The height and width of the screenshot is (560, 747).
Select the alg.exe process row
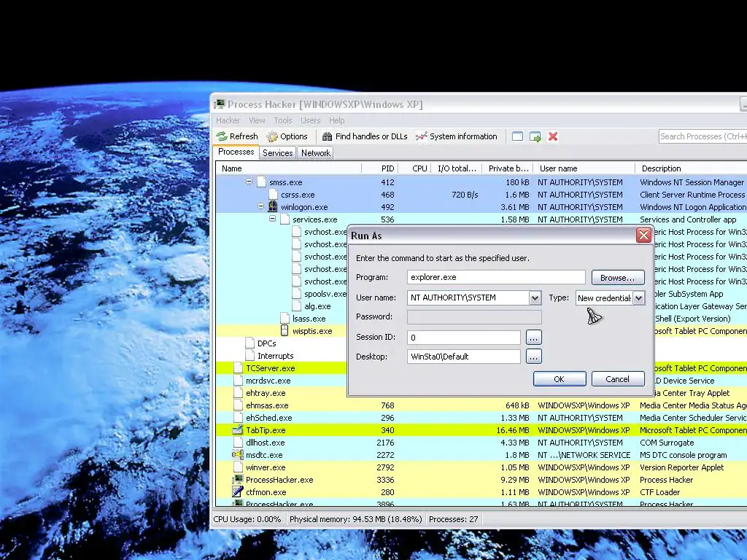coord(282,306)
